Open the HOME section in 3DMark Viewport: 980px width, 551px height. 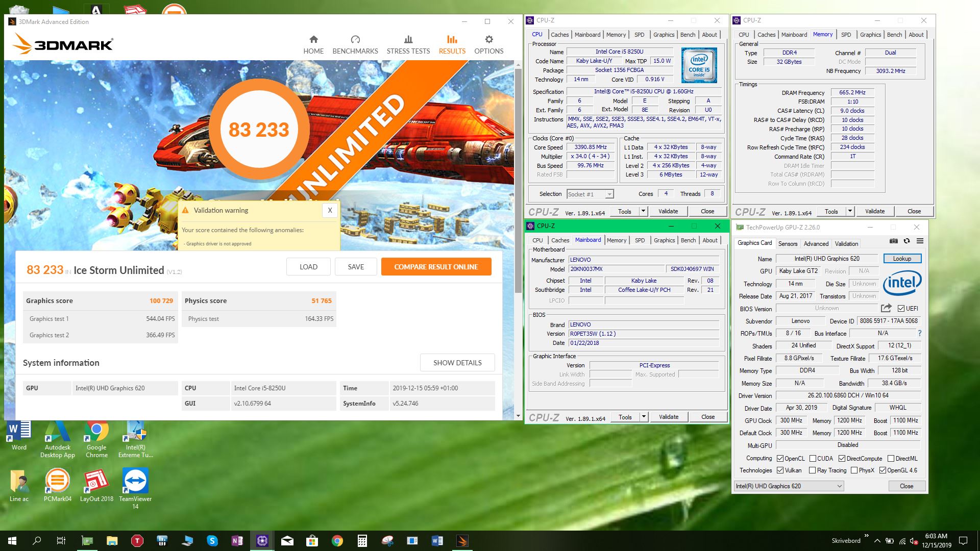(x=313, y=45)
